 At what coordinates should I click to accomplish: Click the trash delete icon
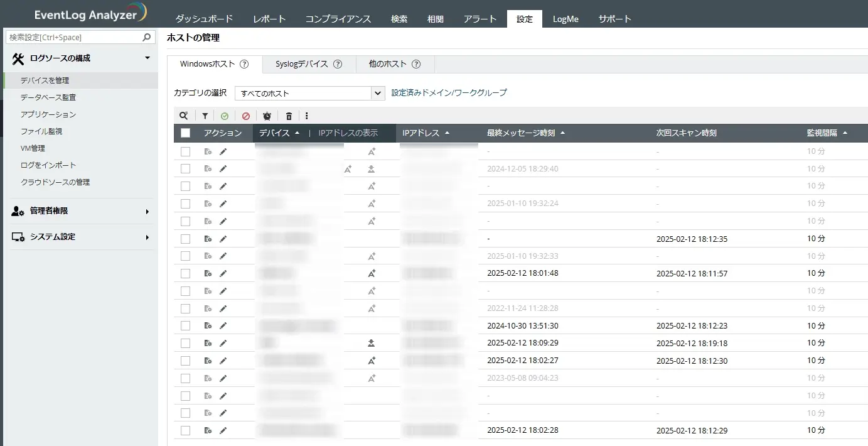click(x=289, y=116)
